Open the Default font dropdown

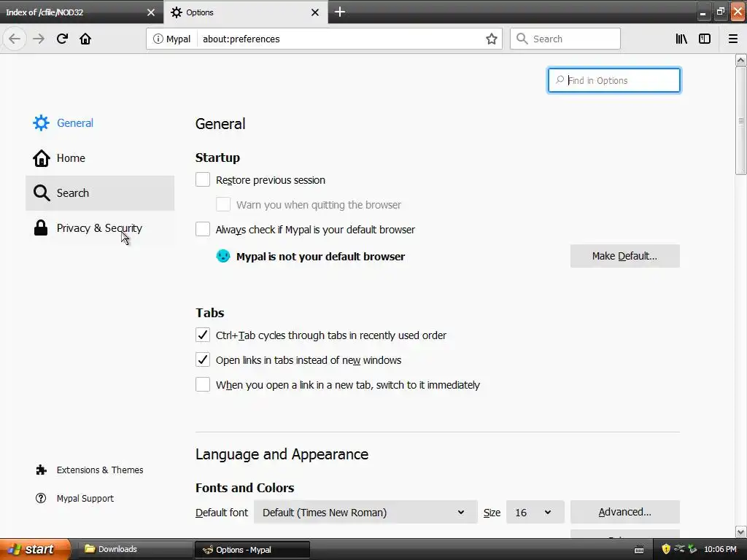365,513
